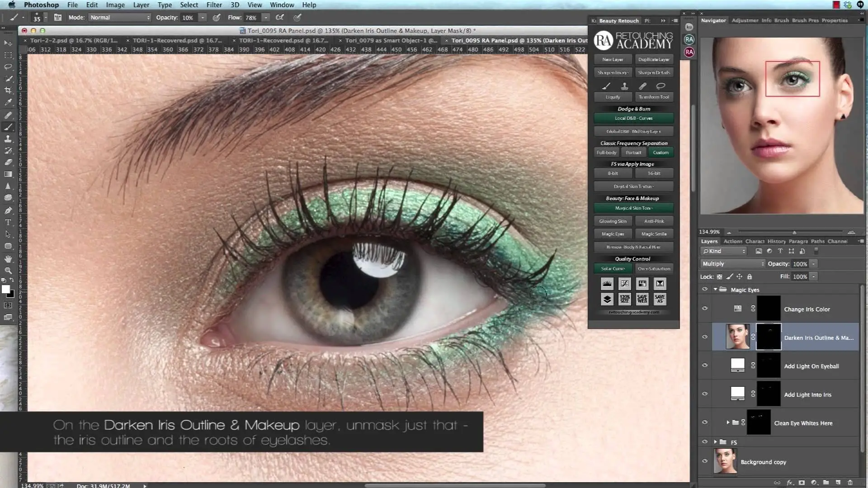Open the Filter menu

214,5
